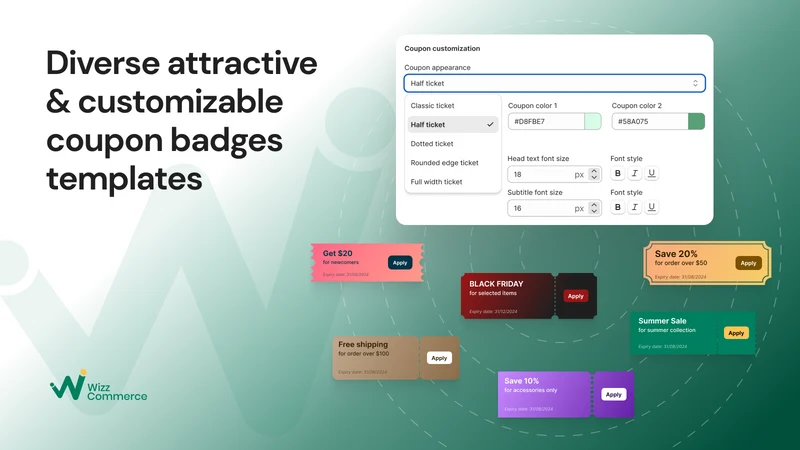Open the Coupon appearance Half ticket dropdown
This screenshot has height=450, width=800.
tap(555, 83)
